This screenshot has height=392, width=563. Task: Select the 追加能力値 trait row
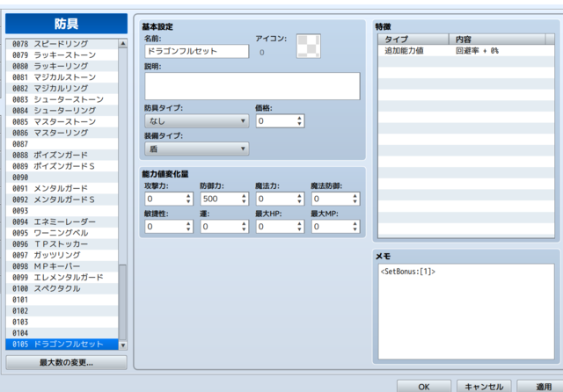(465, 51)
